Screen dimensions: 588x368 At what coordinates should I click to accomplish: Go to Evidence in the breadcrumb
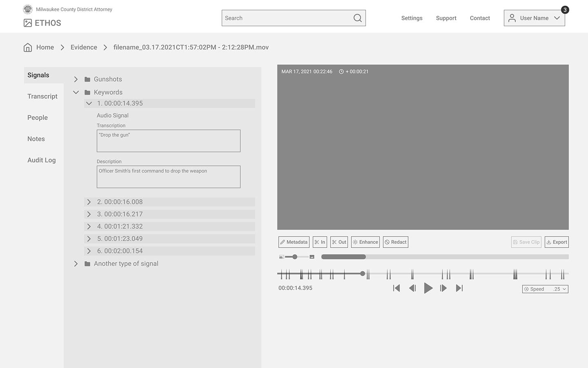point(84,47)
